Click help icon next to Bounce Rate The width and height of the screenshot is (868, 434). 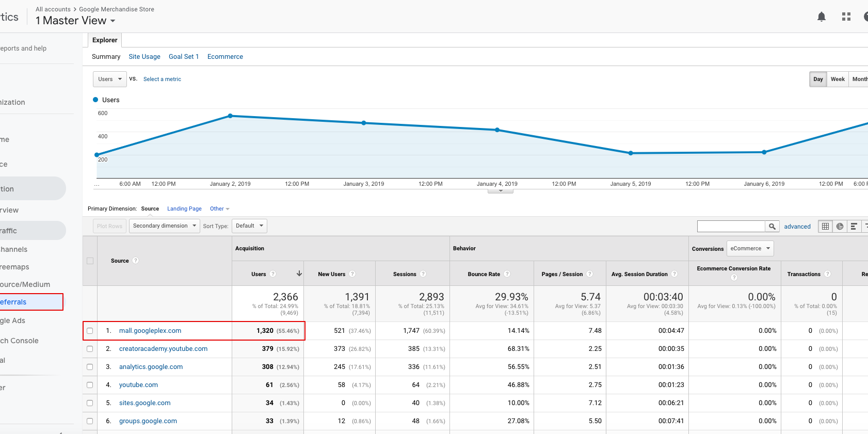[507, 274]
